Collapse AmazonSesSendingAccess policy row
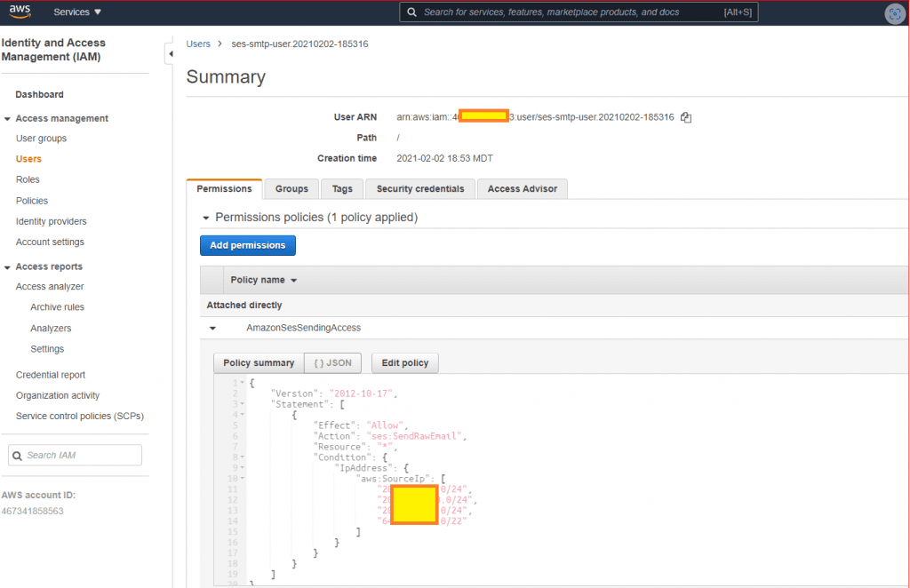The width and height of the screenshot is (910, 588). click(x=213, y=329)
